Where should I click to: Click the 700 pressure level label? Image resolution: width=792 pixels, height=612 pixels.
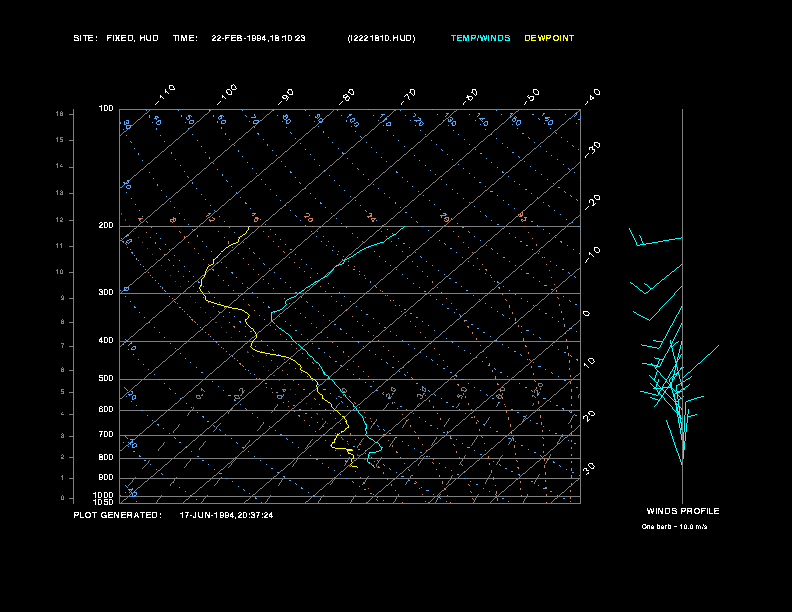pyautogui.click(x=106, y=434)
